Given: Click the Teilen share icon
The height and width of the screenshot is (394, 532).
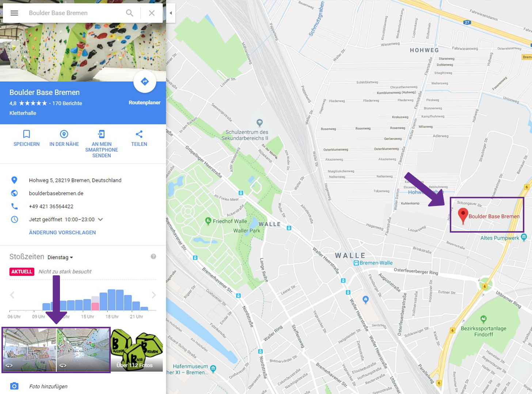Looking at the screenshot, I should pos(139,134).
